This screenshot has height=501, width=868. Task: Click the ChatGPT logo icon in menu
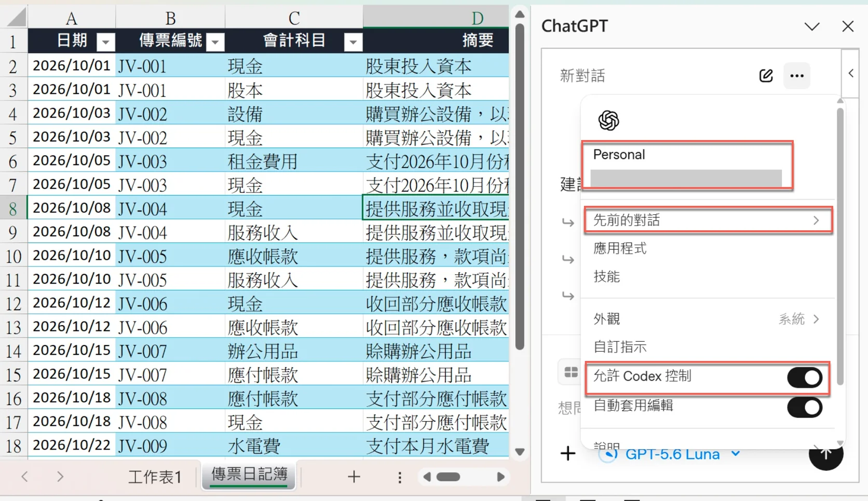click(x=608, y=120)
